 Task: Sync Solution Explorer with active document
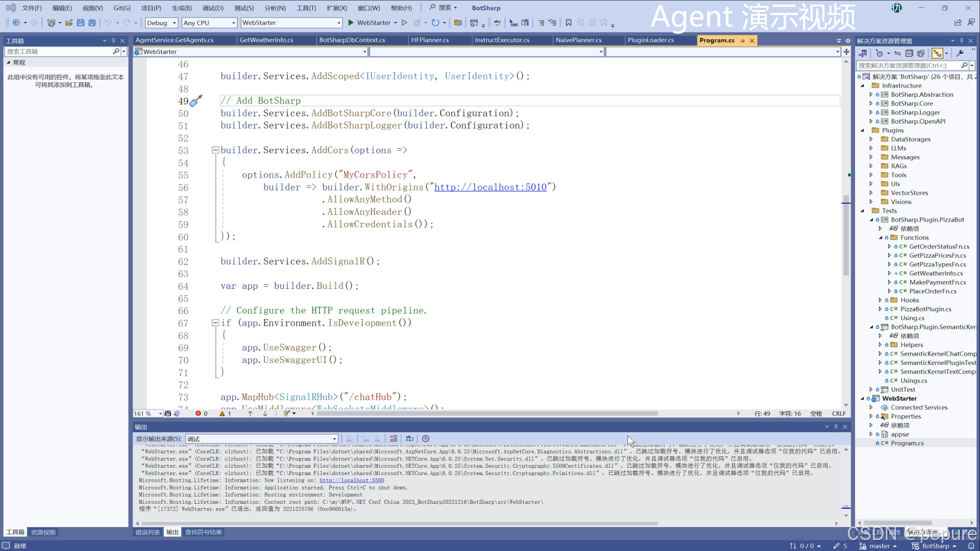point(897,53)
